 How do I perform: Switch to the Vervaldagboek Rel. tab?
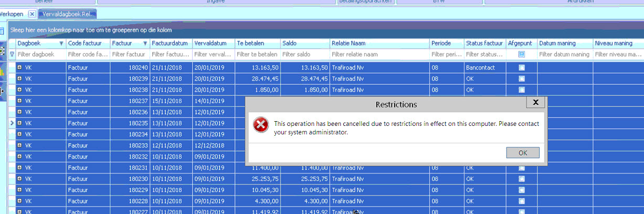coord(67,14)
